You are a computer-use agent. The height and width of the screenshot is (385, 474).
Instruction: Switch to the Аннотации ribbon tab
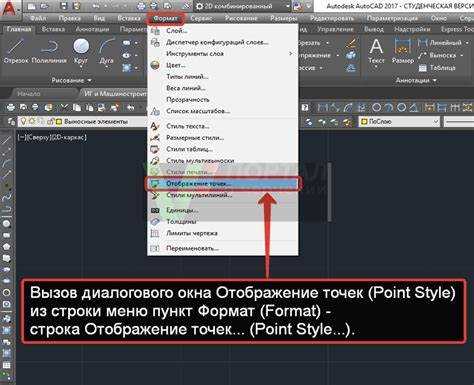click(x=92, y=29)
